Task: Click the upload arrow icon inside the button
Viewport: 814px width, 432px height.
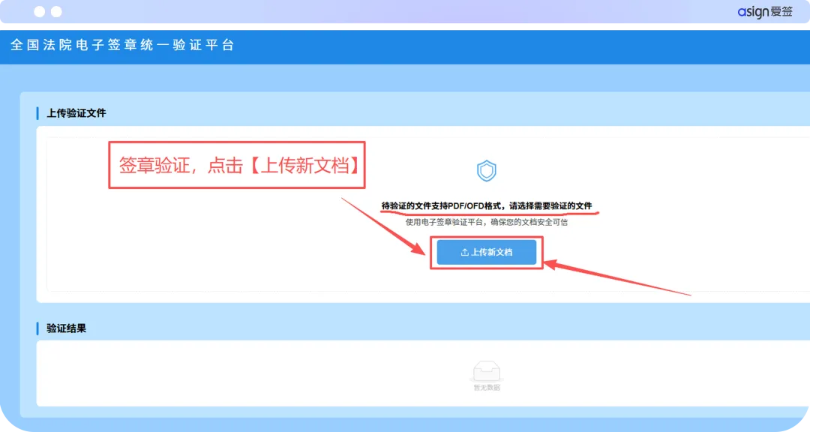Action: pos(464,253)
